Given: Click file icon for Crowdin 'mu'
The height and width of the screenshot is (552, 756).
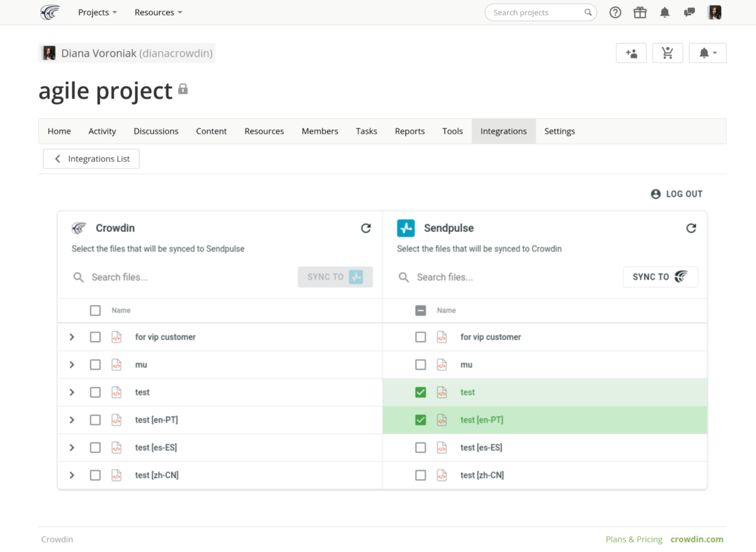Looking at the screenshot, I should click(x=117, y=365).
